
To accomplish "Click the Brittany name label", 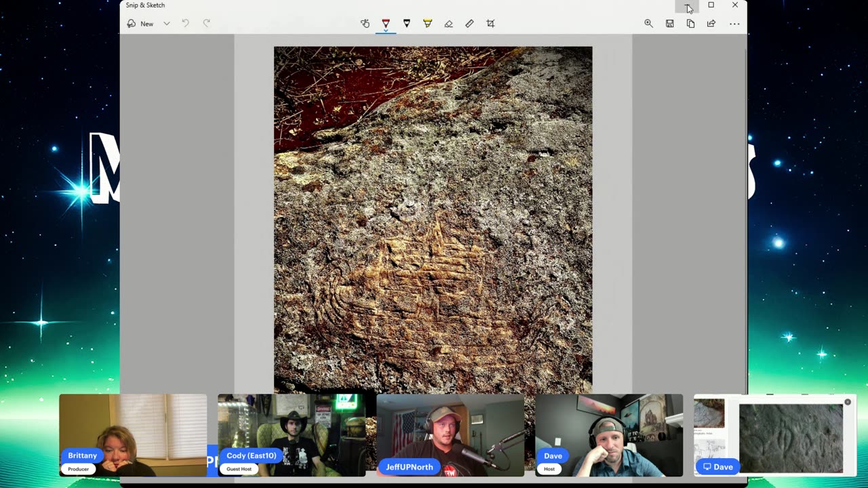I will 82,455.
